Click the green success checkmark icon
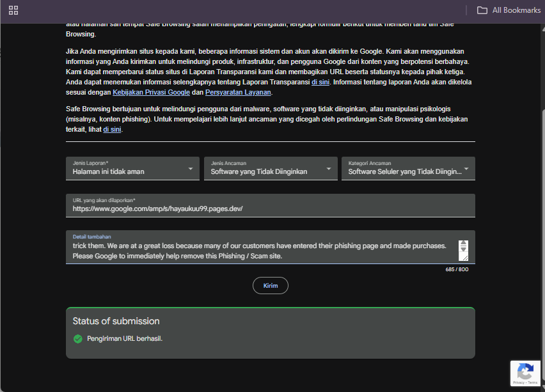Screen dimensions: 545x392 coord(78,339)
